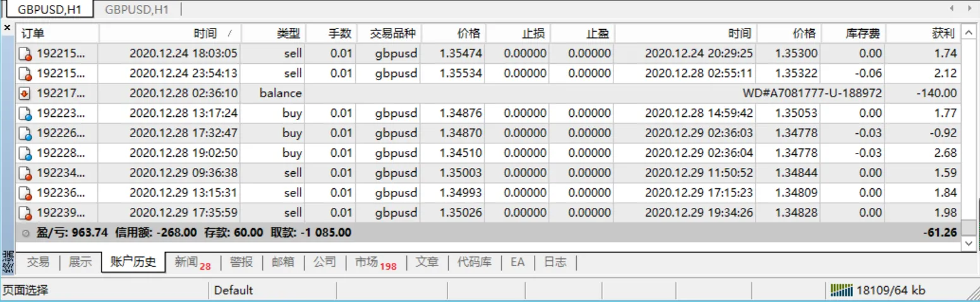980x302 pixels.
Task: Switch to the 警报 tab
Action: point(241,262)
